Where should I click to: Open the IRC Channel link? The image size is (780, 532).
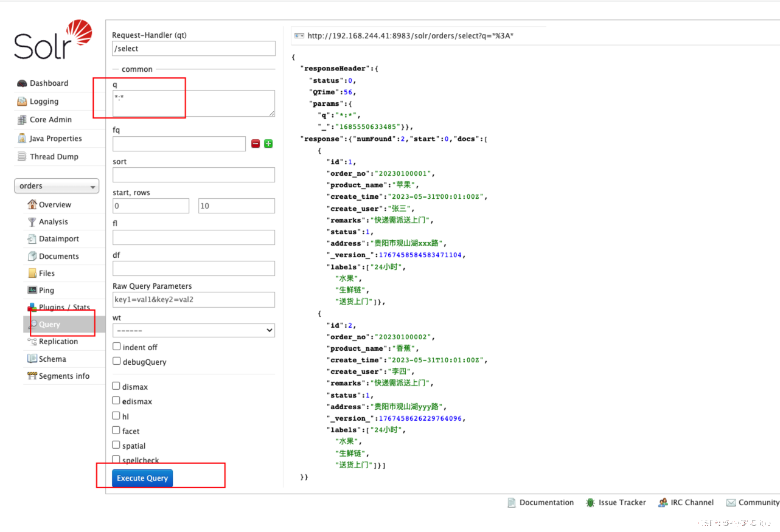692,503
